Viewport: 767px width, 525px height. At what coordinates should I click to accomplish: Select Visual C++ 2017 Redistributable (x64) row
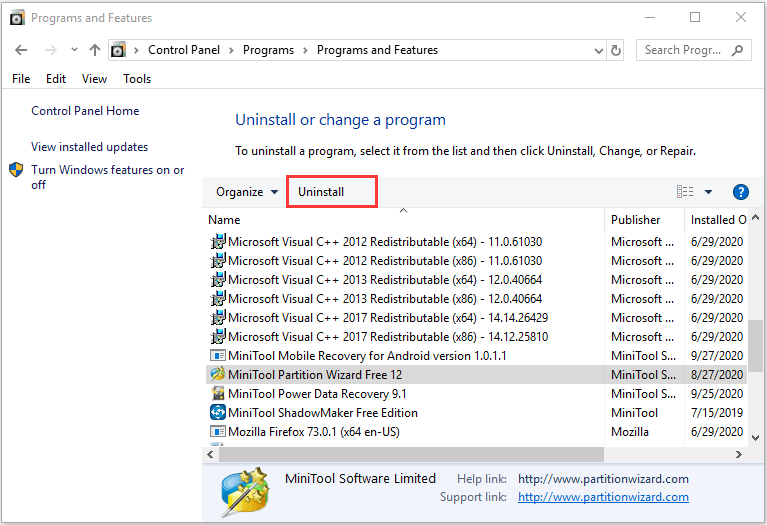click(476, 318)
